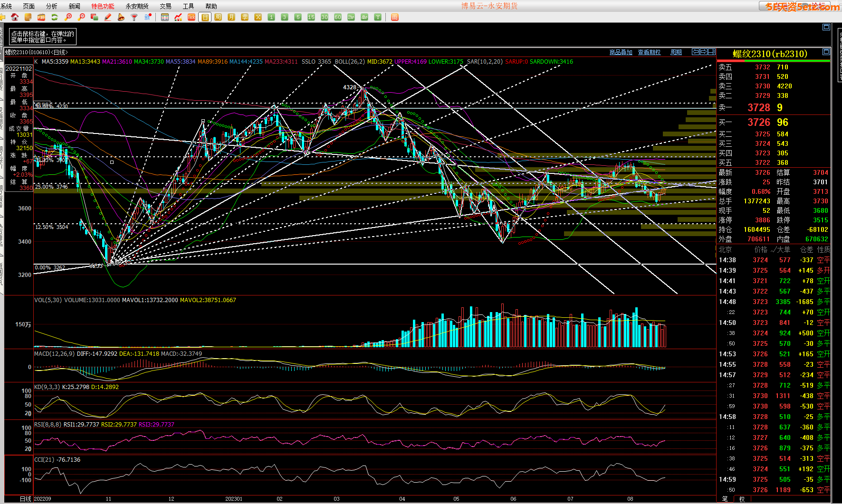Open the blue 新 news icon

click(x=148, y=17)
